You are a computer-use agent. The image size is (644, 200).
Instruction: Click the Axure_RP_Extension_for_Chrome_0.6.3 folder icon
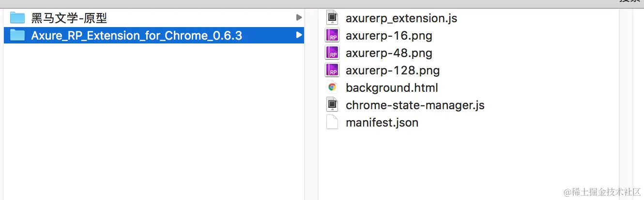point(17,35)
